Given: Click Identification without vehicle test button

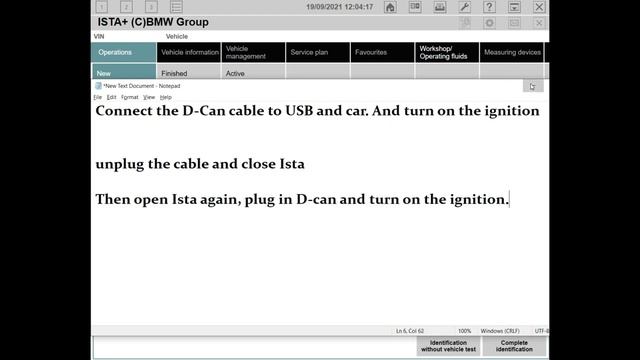Looking at the screenshot, I should 448,346.
